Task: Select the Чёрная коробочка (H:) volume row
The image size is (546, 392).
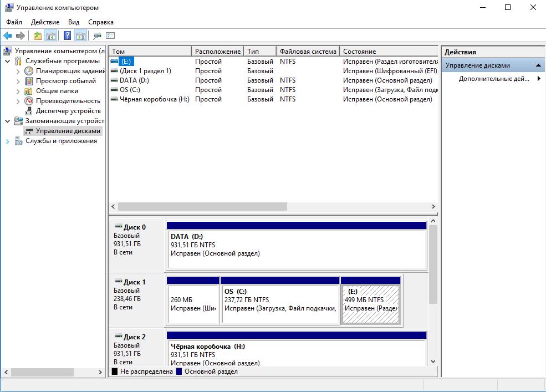Action: click(x=273, y=99)
